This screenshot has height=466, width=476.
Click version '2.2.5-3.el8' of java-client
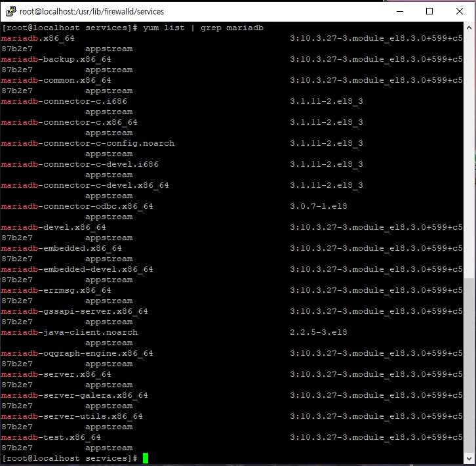[x=319, y=332]
